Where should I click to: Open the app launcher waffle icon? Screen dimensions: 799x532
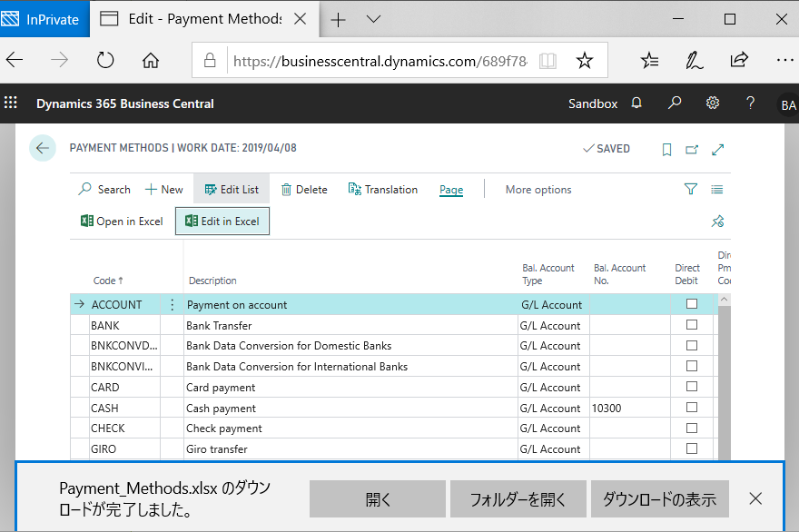pos(11,103)
